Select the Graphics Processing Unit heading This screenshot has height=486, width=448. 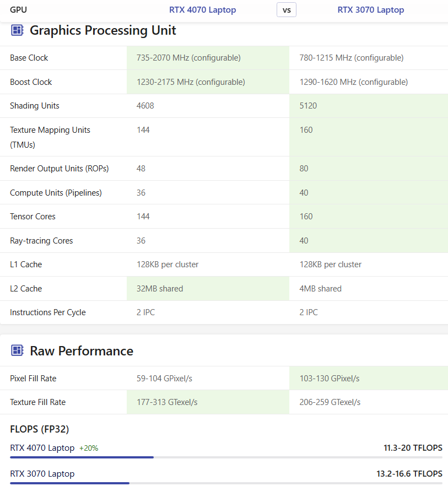(x=103, y=30)
